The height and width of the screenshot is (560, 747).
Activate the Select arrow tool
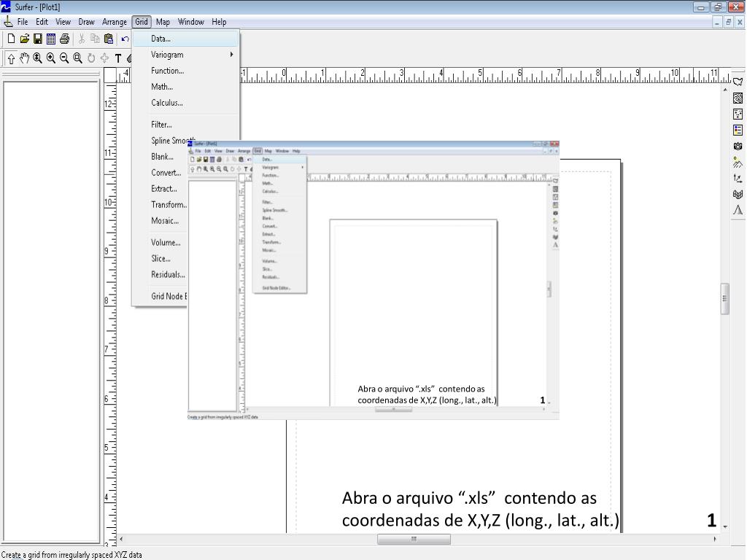[x=11, y=58]
